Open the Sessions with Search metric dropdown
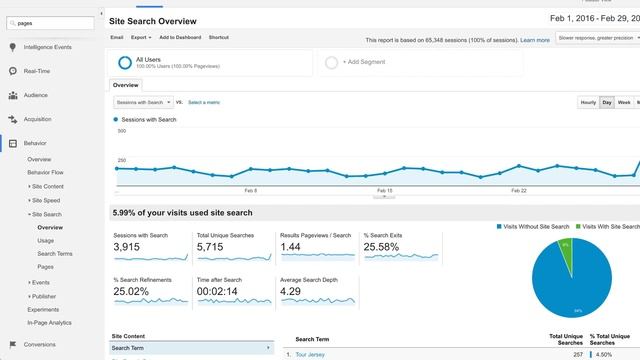The width and height of the screenshot is (640, 360). [143, 102]
